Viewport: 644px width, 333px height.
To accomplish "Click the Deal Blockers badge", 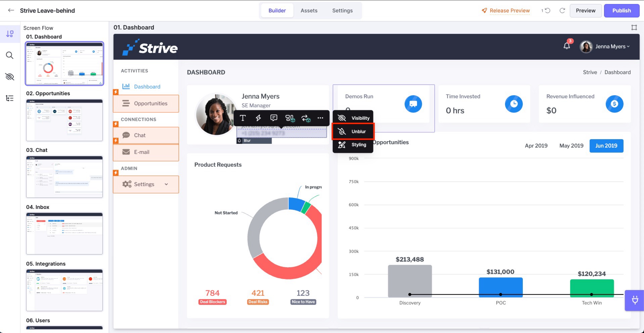I will point(213,302).
